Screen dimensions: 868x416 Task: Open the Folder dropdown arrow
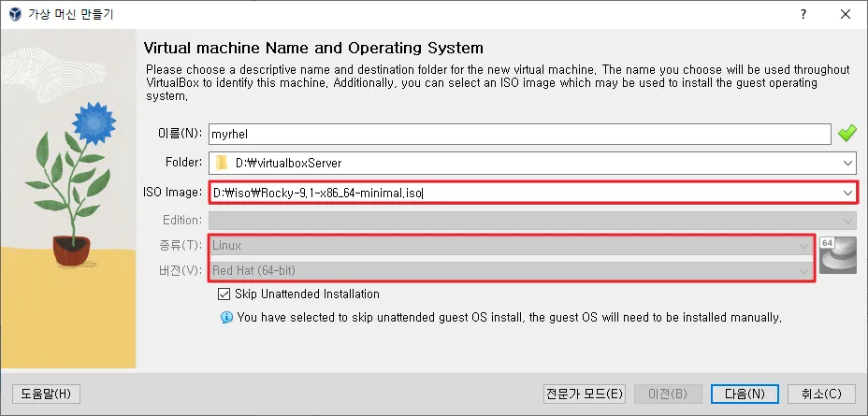click(847, 164)
